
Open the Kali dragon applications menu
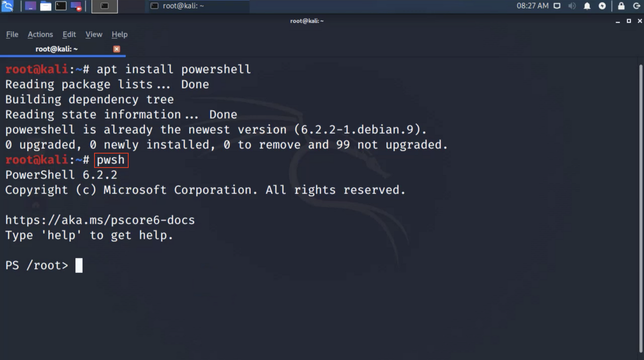click(7, 6)
